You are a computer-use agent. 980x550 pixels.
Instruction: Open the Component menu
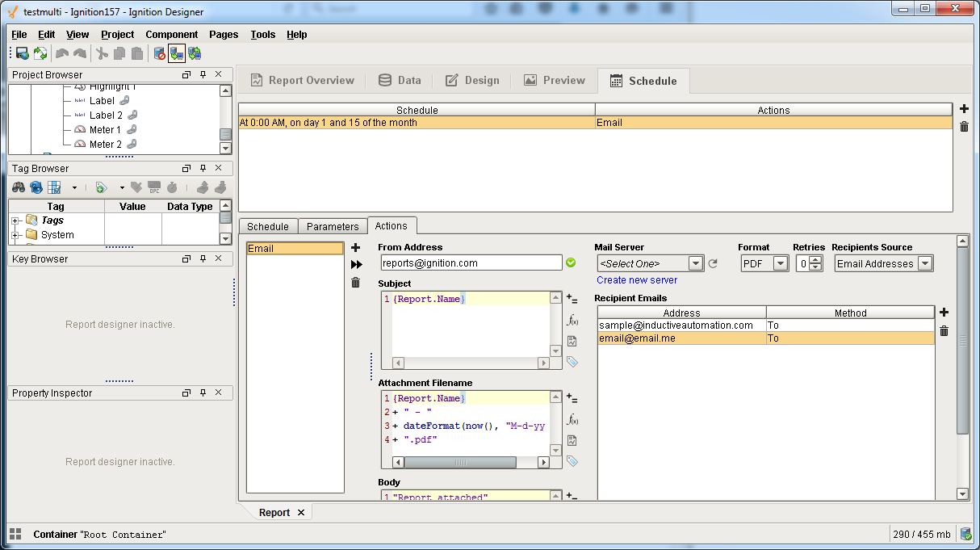pos(171,35)
